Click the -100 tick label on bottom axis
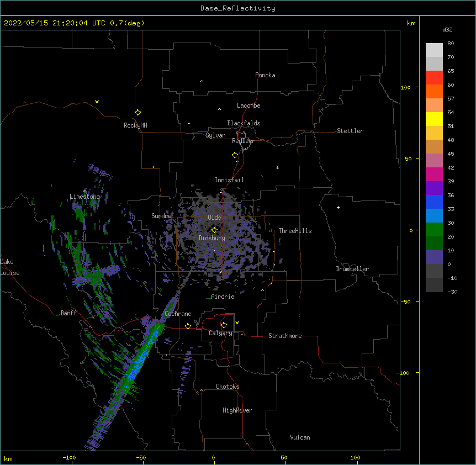 69,458
